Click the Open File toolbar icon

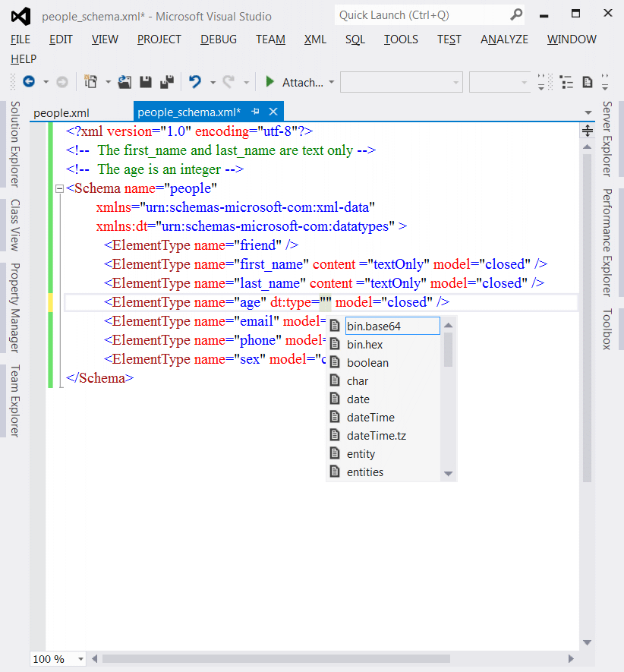click(124, 81)
